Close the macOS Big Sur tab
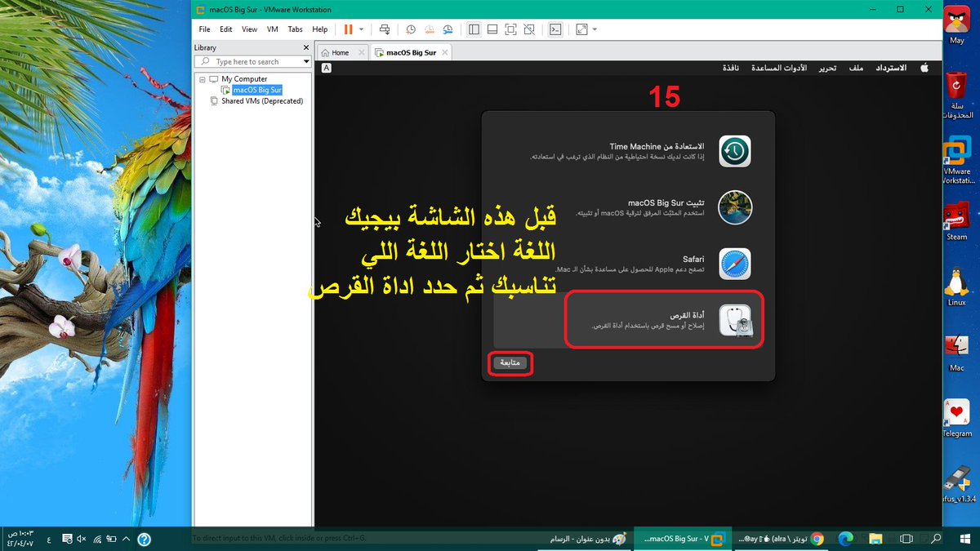The width and height of the screenshot is (980, 551). click(444, 52)
